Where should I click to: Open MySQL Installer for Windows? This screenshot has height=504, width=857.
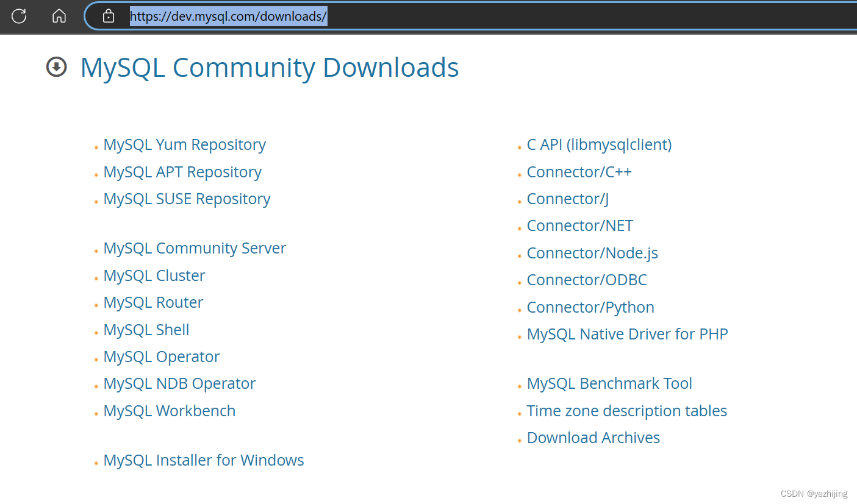(204, 460)
